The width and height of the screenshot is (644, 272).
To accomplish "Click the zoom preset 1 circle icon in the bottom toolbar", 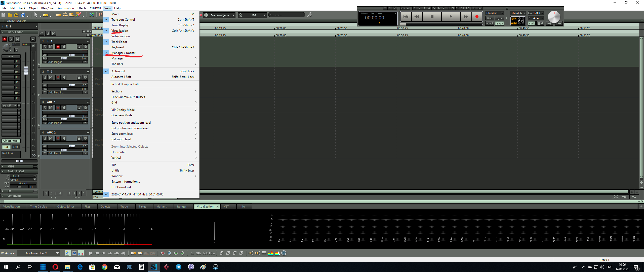I will (x=222, y=253).
